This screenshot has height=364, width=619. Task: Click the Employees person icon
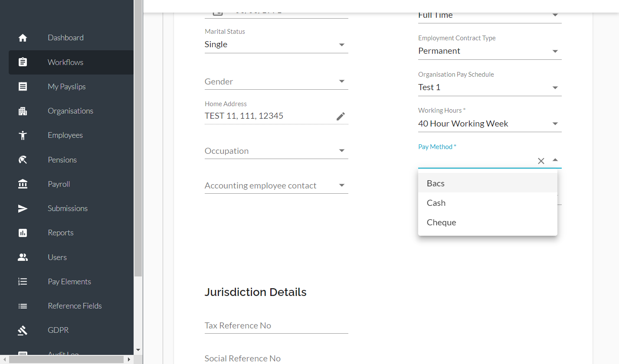click(23, 135)
